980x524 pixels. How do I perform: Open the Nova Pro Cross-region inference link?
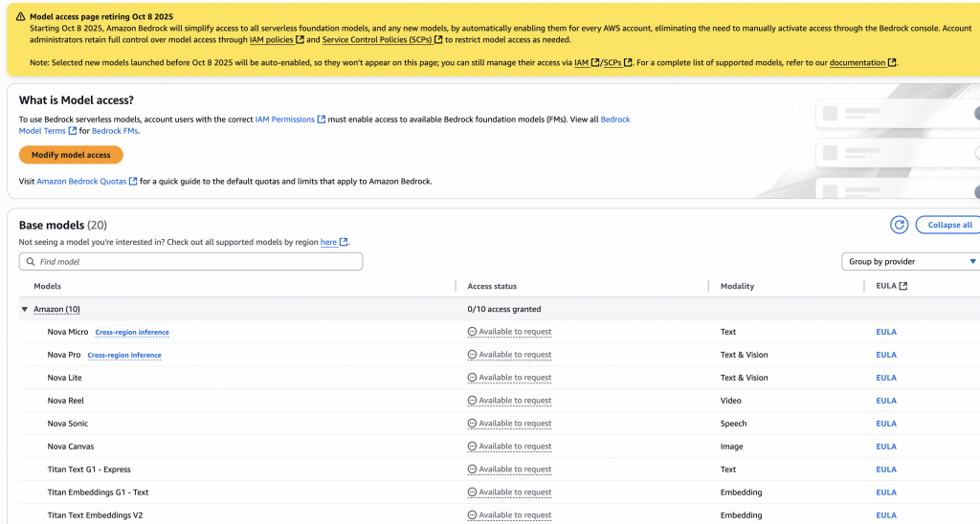[124, 356]
